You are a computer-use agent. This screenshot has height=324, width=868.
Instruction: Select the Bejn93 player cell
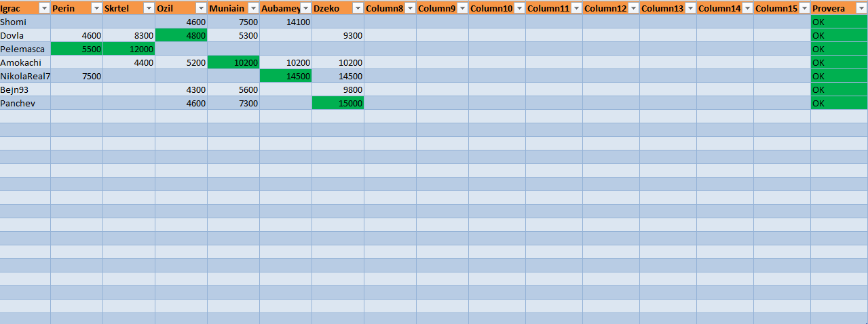pyautogui.click(x=25, y=89)
